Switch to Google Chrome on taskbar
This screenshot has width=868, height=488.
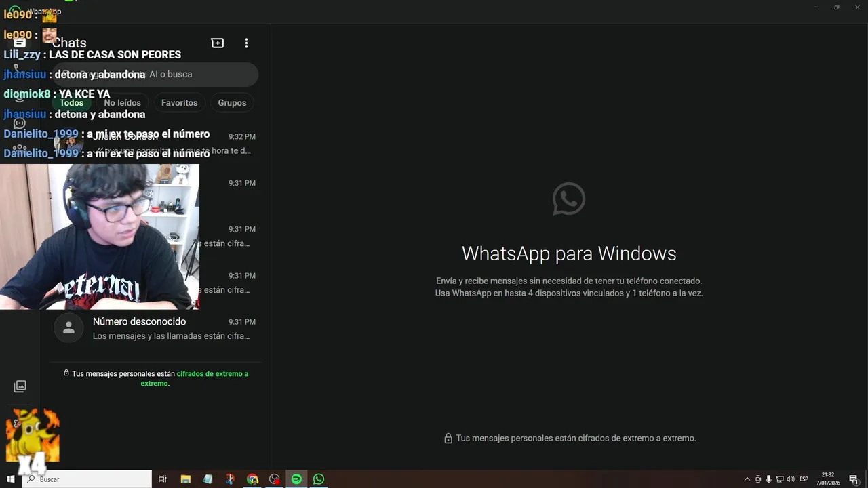(x=252, y=479)
